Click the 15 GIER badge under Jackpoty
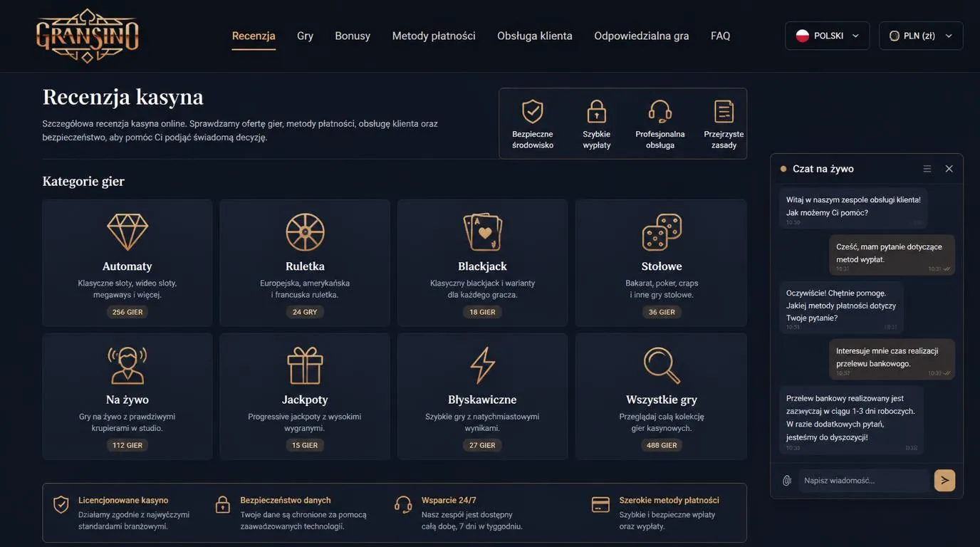980x547 pixels. pos(305,445)
